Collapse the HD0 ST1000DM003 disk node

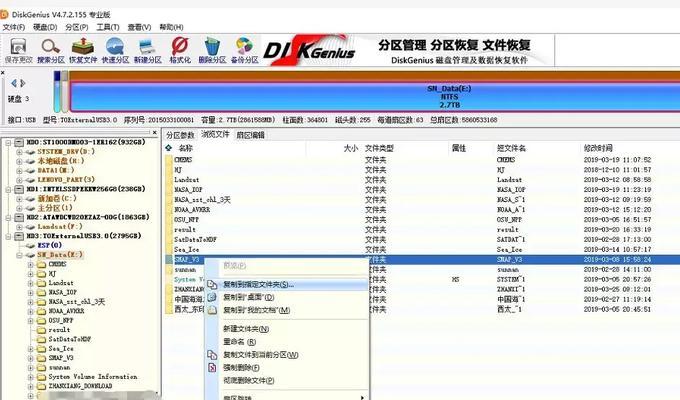pos(8,142)
